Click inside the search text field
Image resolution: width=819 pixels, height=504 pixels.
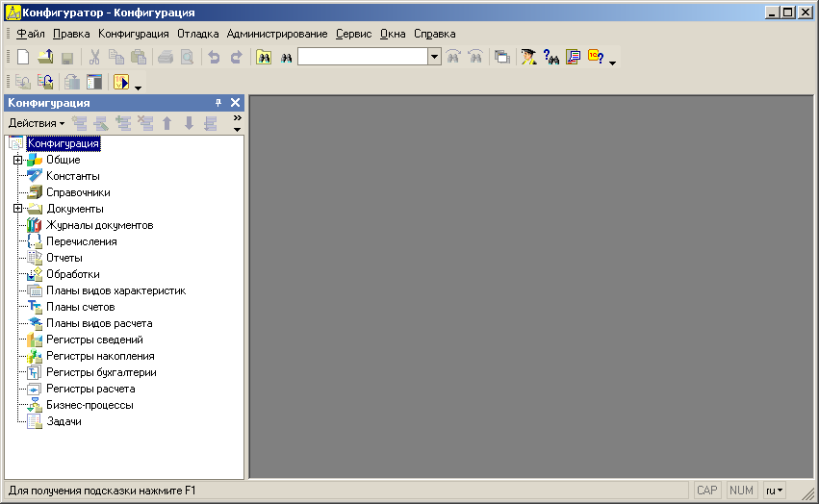(363, 57)
